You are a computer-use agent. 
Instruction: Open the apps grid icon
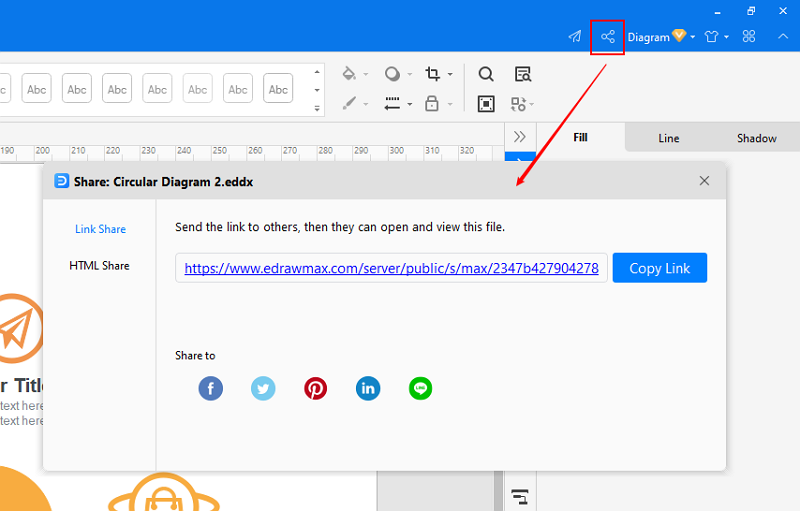(749, 37)
